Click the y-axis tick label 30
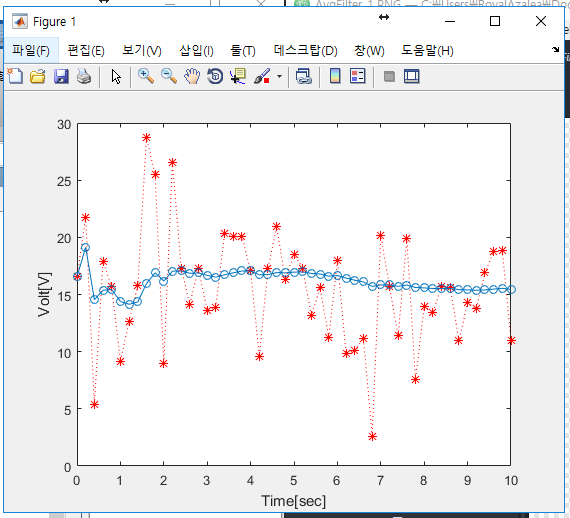The image size is (570, 518). point(64,125)
